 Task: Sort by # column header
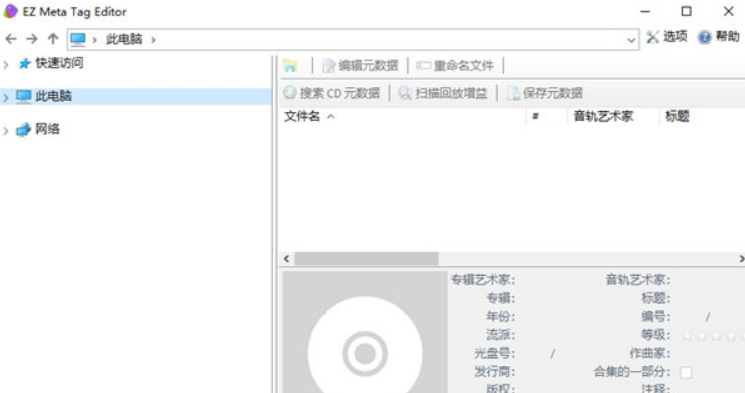point(546,116)
